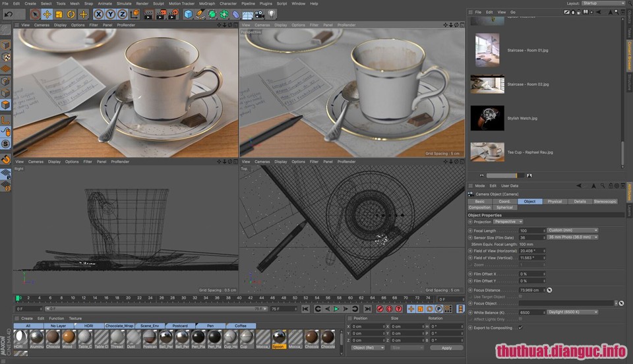Filter materials by Coffee layer

[x=241, y=326]
